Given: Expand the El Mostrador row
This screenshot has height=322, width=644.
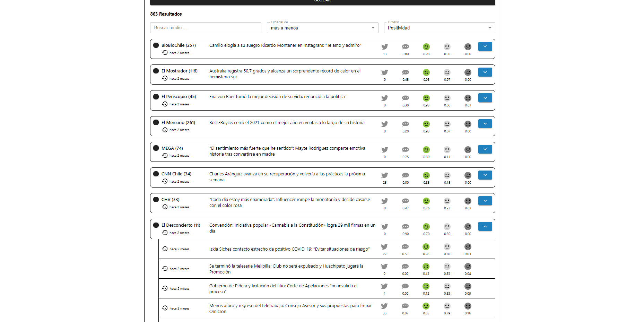Looking at the screenshot, I should coord(485,72).
